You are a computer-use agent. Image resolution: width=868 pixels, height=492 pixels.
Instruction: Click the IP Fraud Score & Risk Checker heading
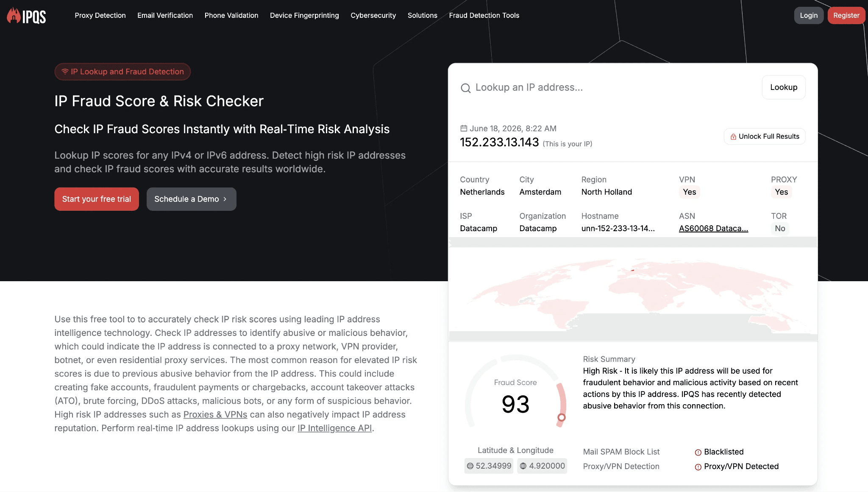[x=159, y=101]
